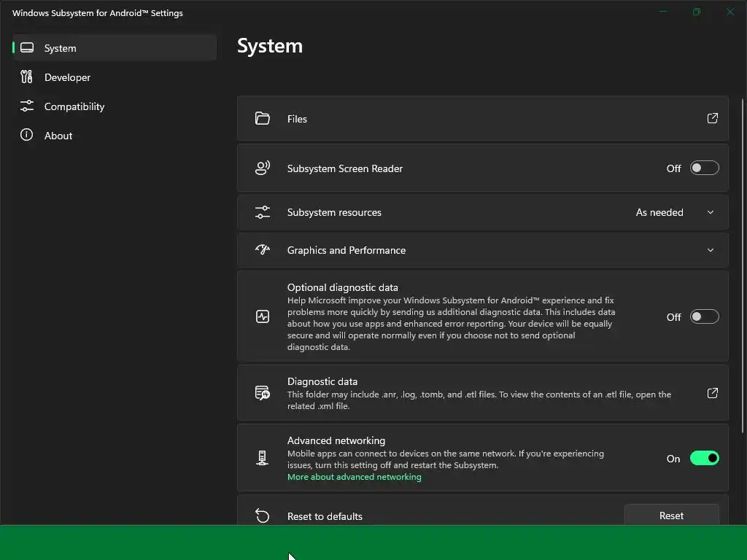The height and width of the screenshot is (560, 747).
Task: Click the Developer tools icon in sidebar
Action: point(27,77)
